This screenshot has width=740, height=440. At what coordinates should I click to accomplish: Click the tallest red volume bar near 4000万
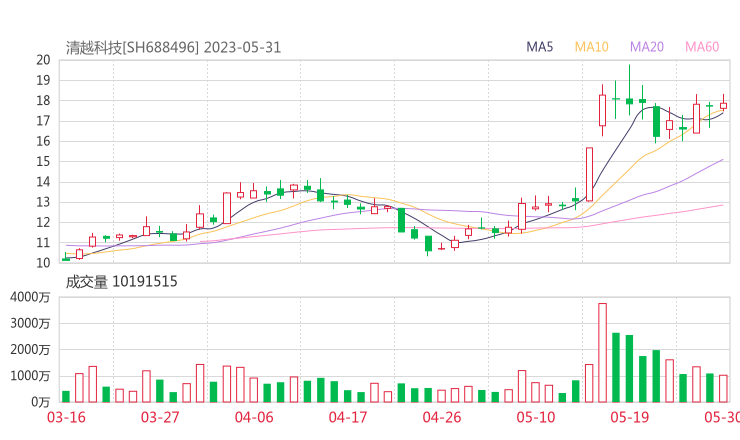[602, 353]
